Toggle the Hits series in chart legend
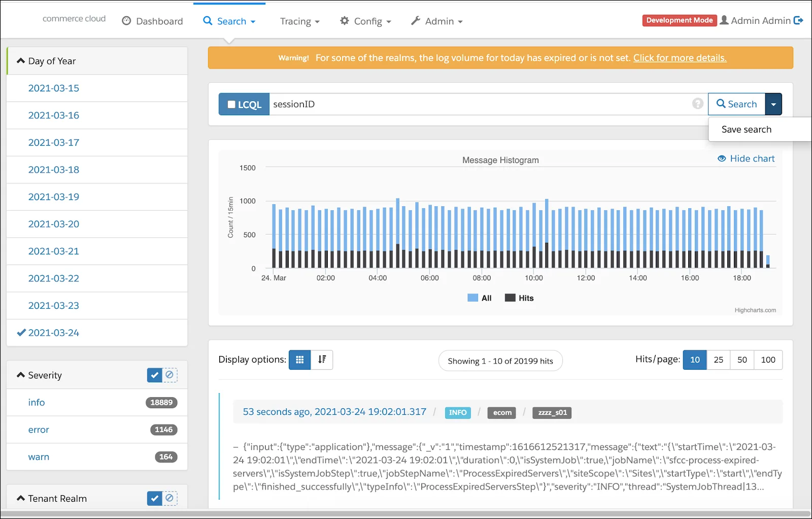Viewport: 812px width, 519px height. 519,298
